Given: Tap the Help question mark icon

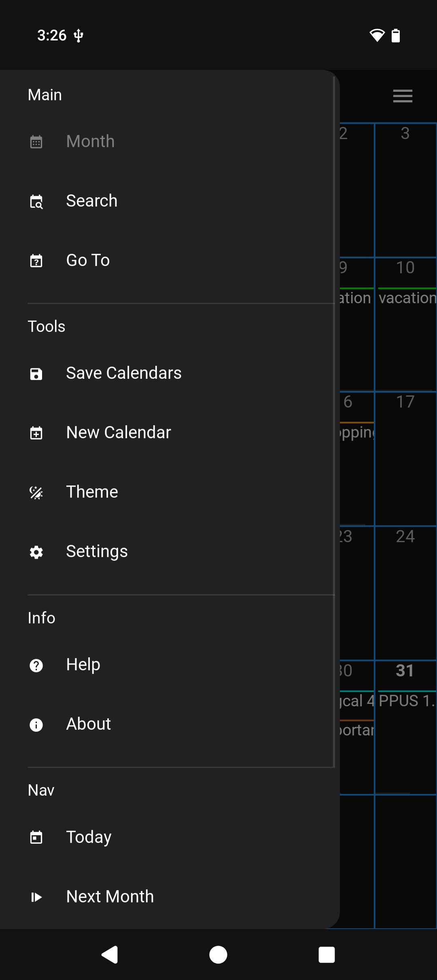Looking at the screenshot, I should tap(36, 665).
